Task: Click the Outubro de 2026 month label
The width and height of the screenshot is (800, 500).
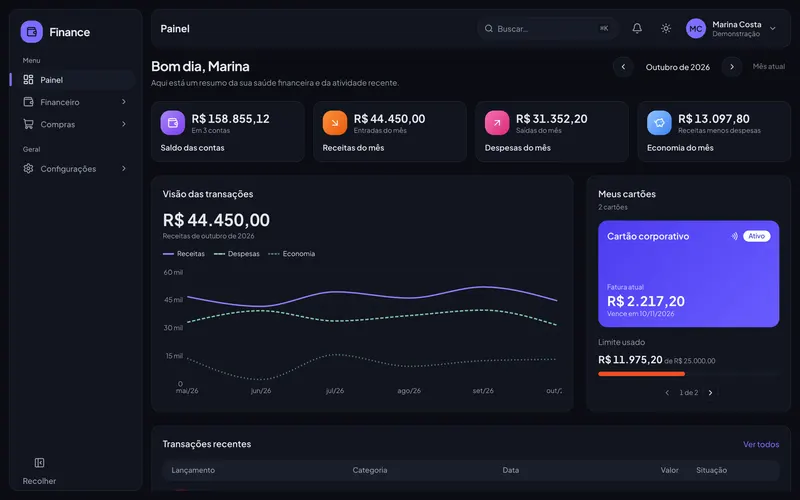Action: tap(678, 67)
